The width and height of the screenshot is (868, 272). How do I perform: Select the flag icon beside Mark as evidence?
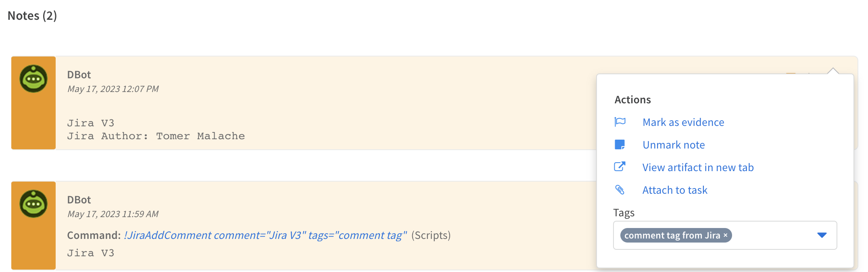621,121
